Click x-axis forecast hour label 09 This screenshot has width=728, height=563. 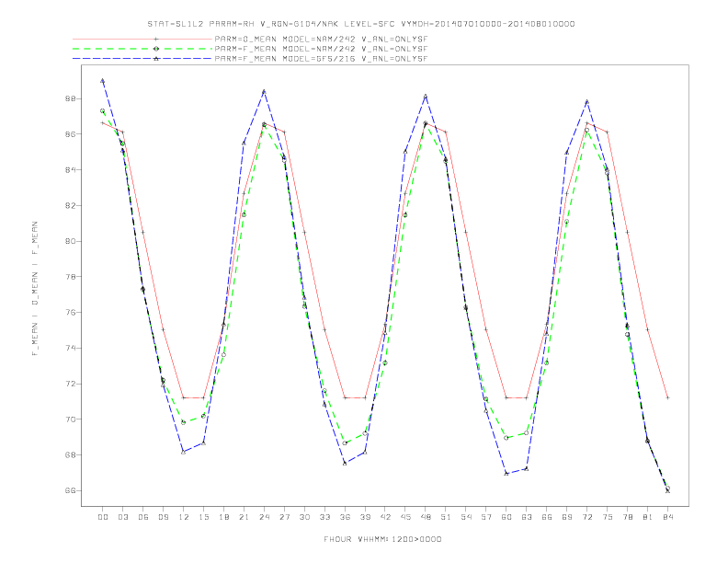point(163,517)
